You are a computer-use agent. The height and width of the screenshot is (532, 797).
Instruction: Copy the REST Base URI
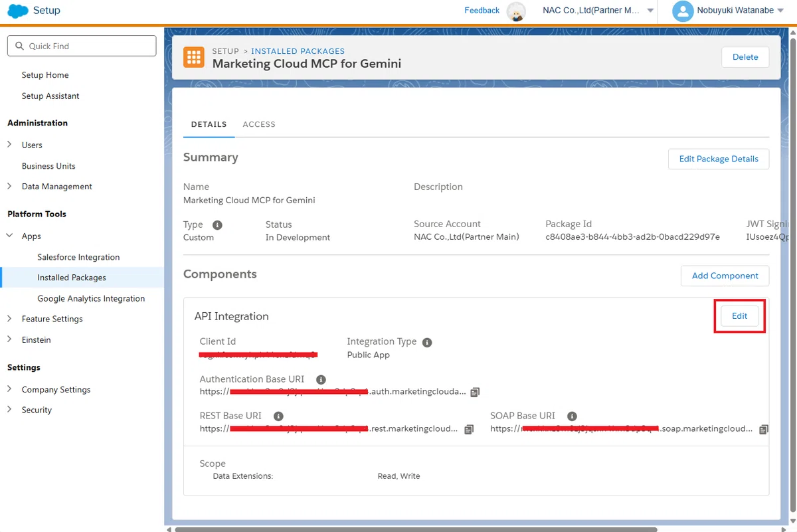coord(469,430)
